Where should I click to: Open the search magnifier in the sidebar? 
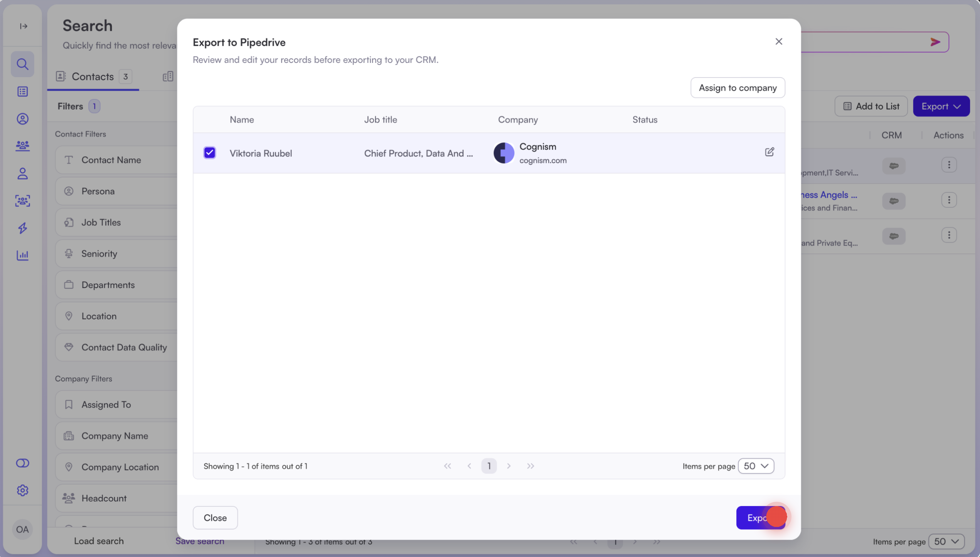point(22,64)
